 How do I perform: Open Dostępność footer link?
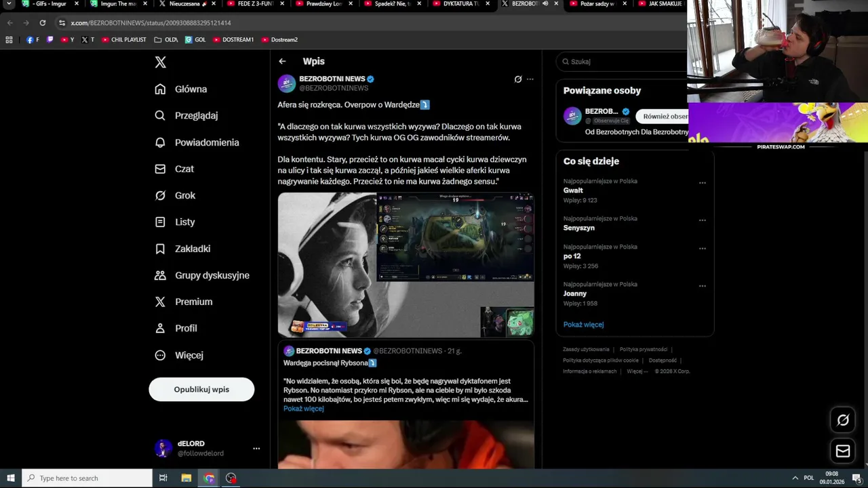pos(663,361)
